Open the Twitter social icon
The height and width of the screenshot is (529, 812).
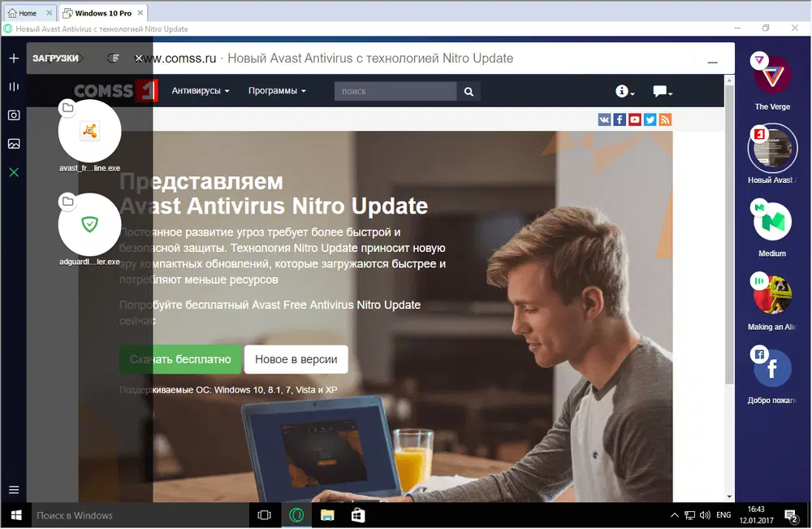pos(650,119)
